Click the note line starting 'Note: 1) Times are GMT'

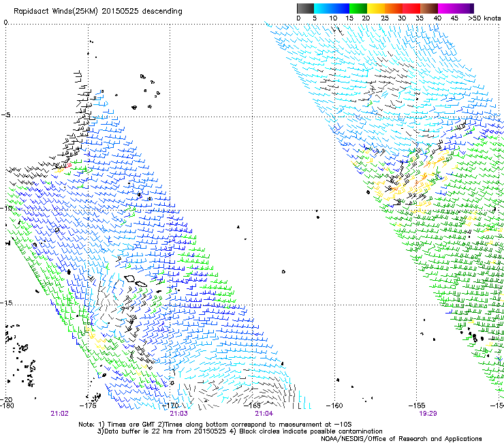(x=215, y=425)
